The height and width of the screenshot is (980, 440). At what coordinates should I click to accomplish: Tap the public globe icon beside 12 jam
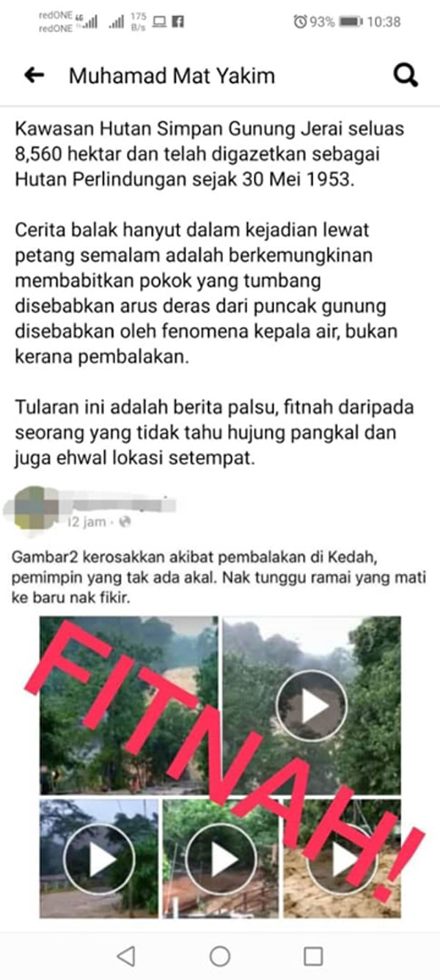125,522
